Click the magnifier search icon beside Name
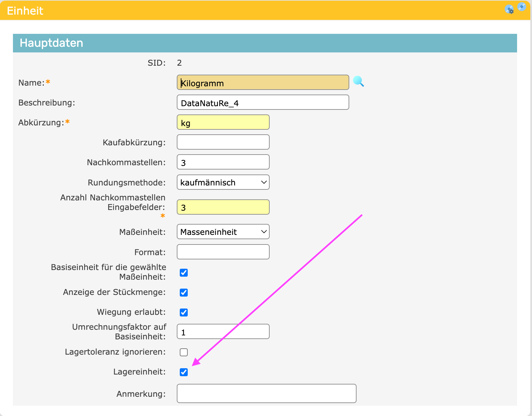Viewport: 532px width, 416px height. coord(358,81)
